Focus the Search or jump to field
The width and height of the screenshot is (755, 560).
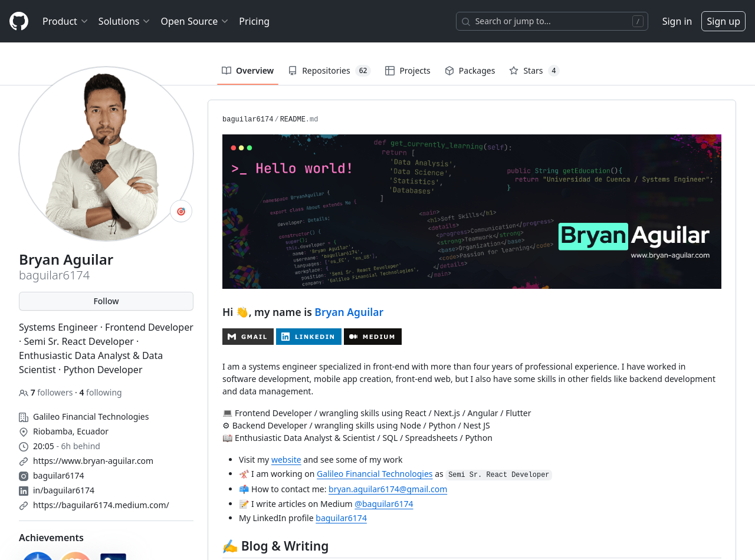[552, 21]
